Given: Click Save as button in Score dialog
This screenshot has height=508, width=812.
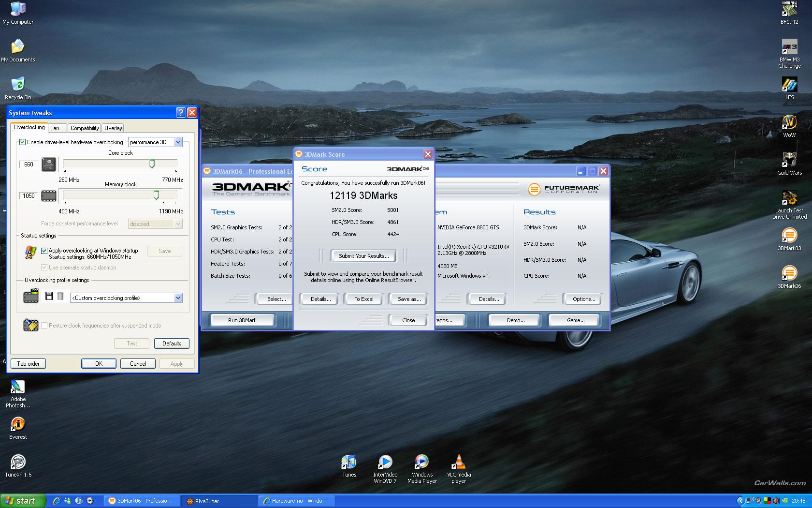Looking at the screenshot, I should coord(409,299).
